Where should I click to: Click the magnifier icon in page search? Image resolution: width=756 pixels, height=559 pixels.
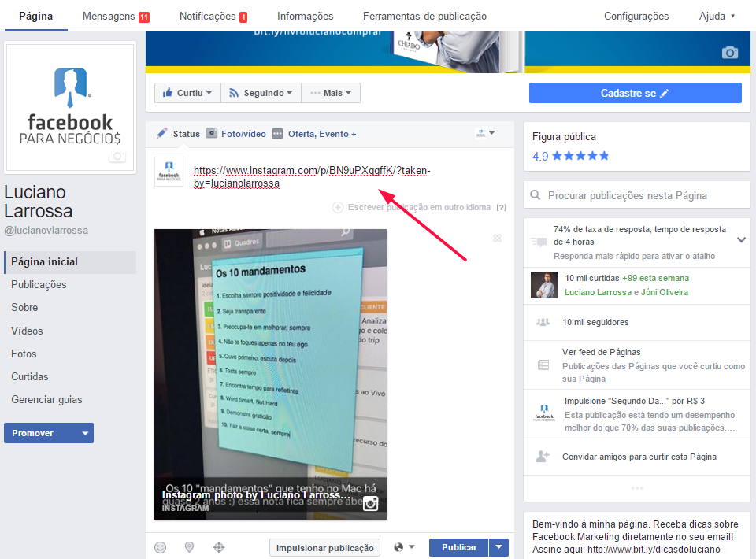(x=535, y=195)
